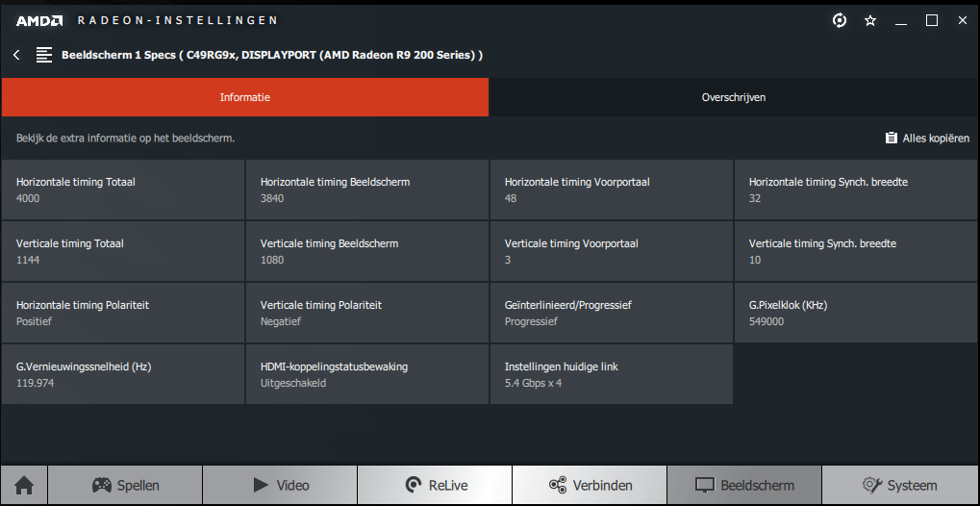Select Verticale timing Polariteit tile

coord(366,312)
